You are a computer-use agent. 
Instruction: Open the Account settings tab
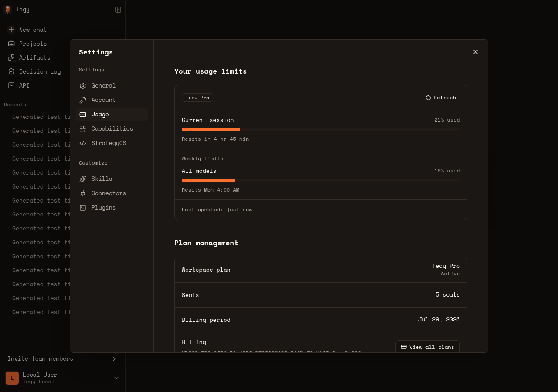click(x=112, y=100)
